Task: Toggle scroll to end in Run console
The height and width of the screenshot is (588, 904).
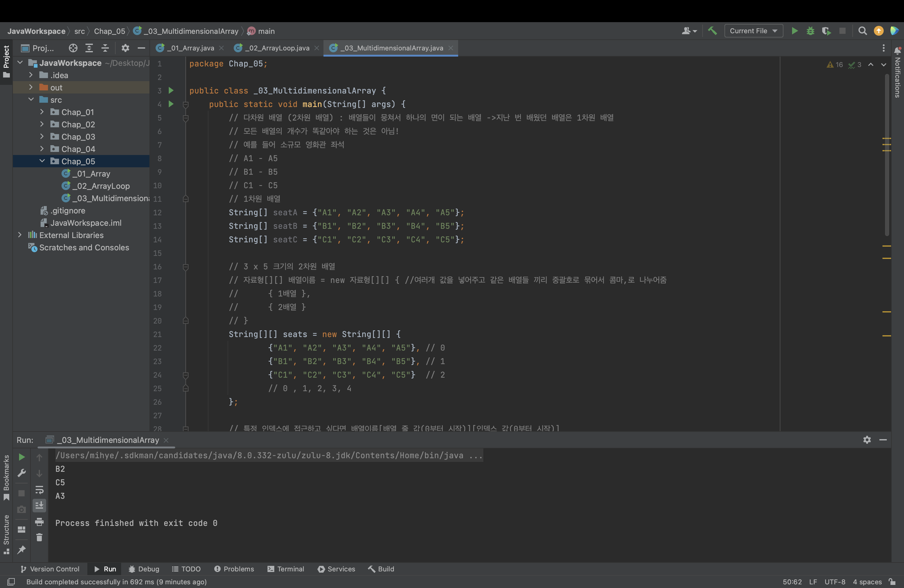Action: (39, 506)
